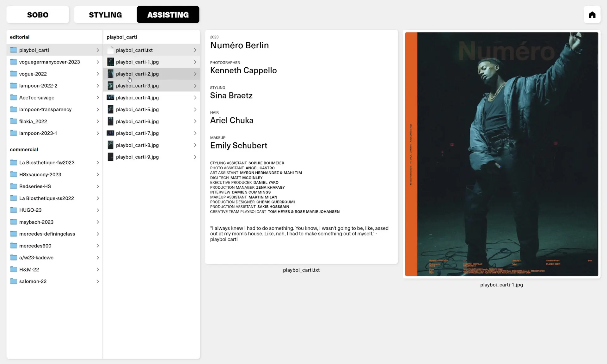Click the home icon button
The height and width of the screenshot is (364, 607).
(x=592, y=15)
